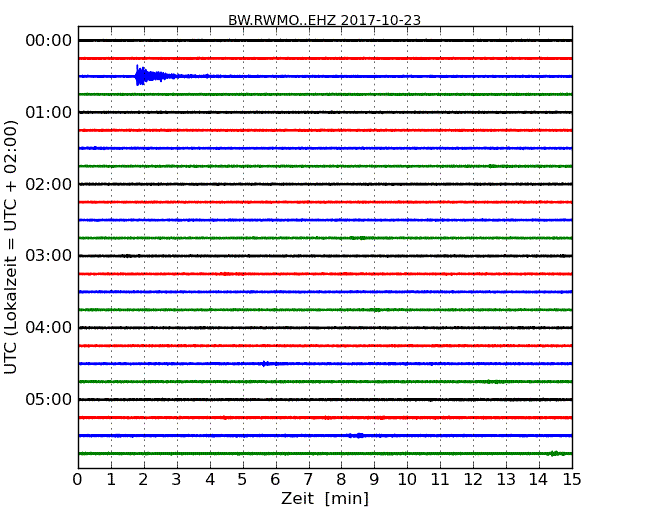Click the 01:00 time label
This screenshot has width=650, height=520.
point(49,112)
